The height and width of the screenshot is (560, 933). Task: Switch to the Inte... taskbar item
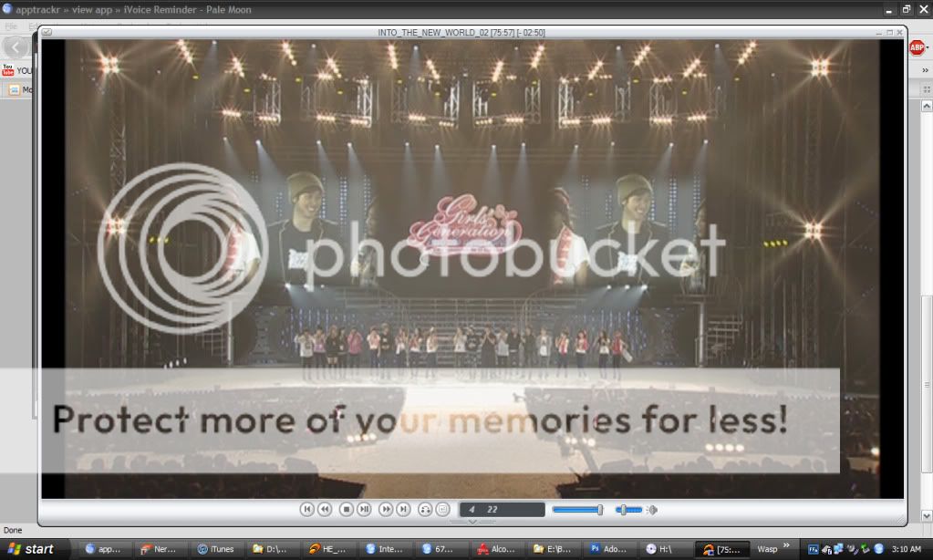point(384,549)
